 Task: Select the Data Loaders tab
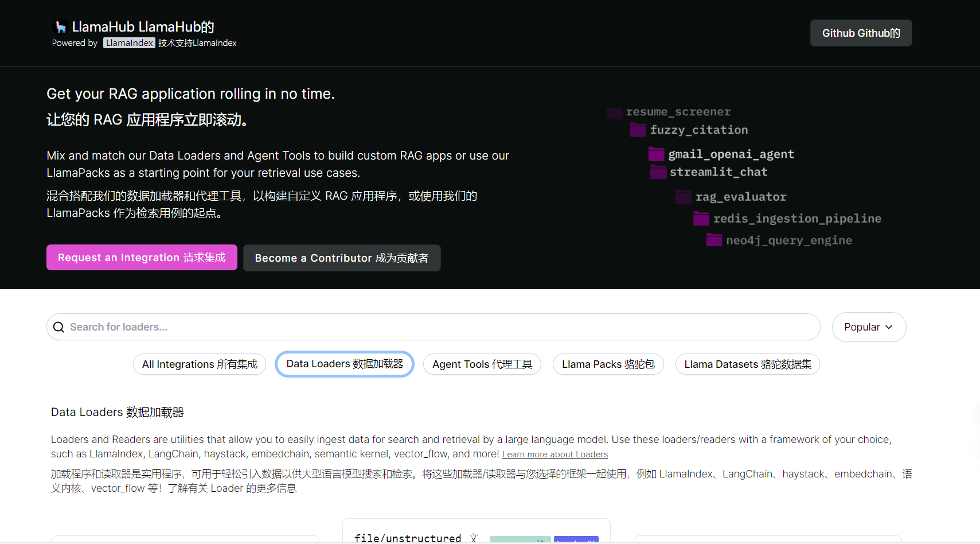coord(345,364)
